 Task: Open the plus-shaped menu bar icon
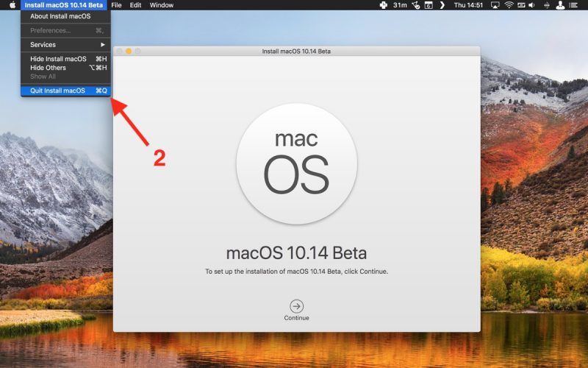(383, 5)
